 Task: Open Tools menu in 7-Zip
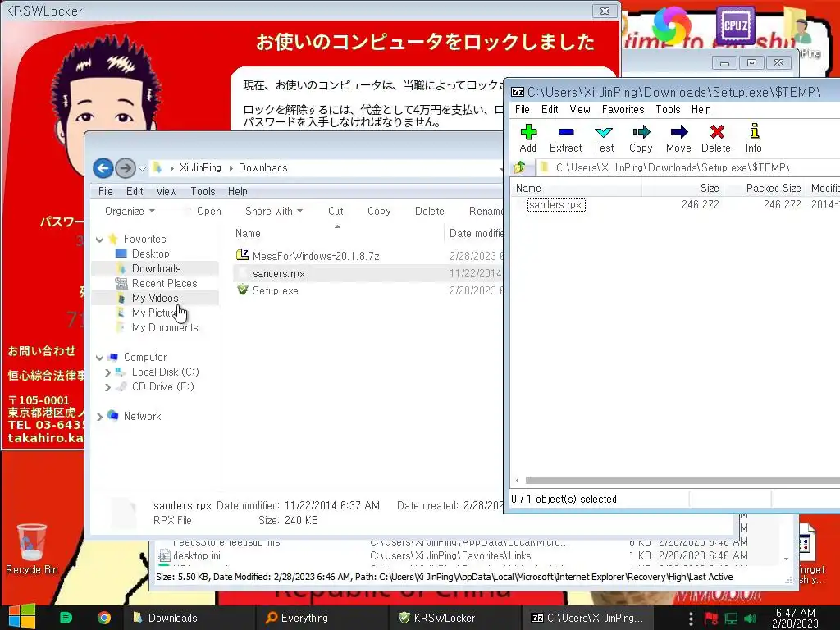pos(668,109)
